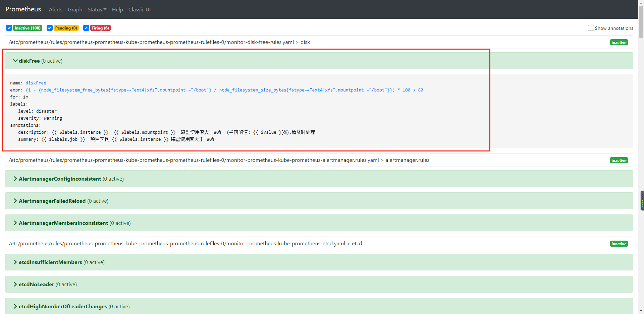This screenshot has width=644, height=314.
Task: Expand the AlertmanagerMembersInconsistent rule
Action: point(319,223)
